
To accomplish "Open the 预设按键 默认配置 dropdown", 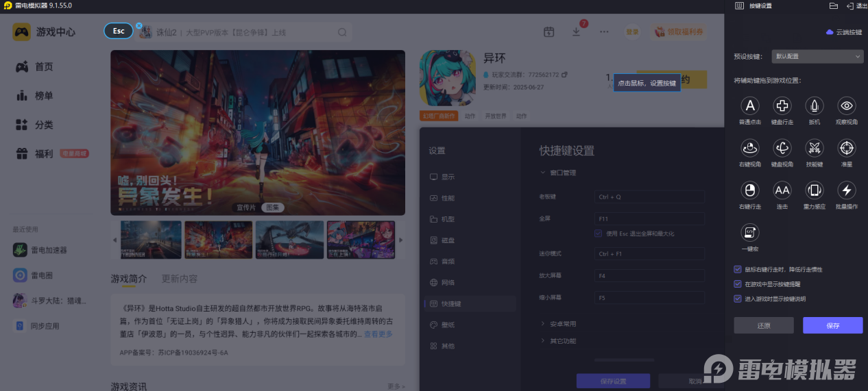I will pyautogui.click(x=817, y=56).
